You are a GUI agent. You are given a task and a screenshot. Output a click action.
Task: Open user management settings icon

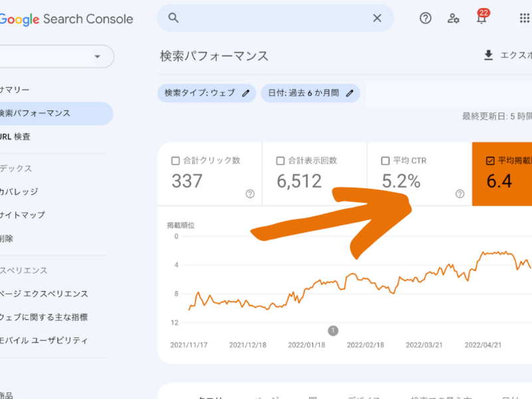[454, 19]
